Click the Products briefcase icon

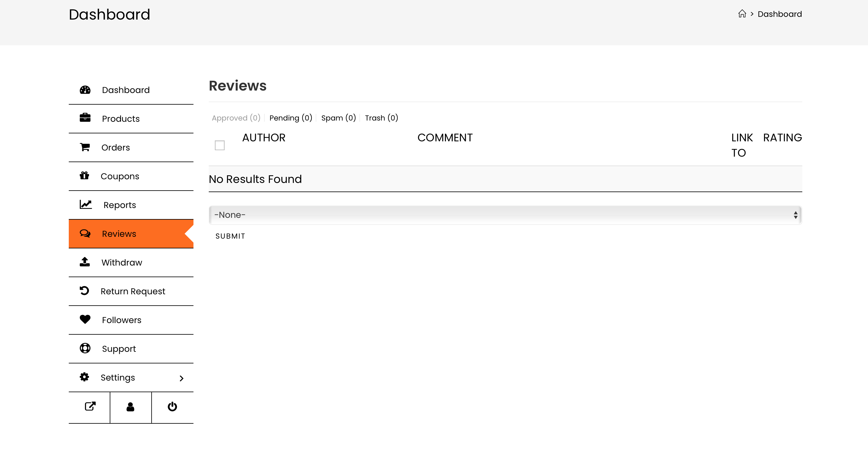point(85,118)
